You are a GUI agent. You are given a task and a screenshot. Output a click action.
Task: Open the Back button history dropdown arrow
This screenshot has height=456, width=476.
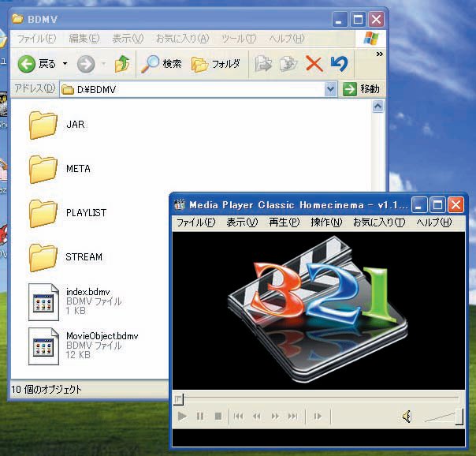[65, 64]
